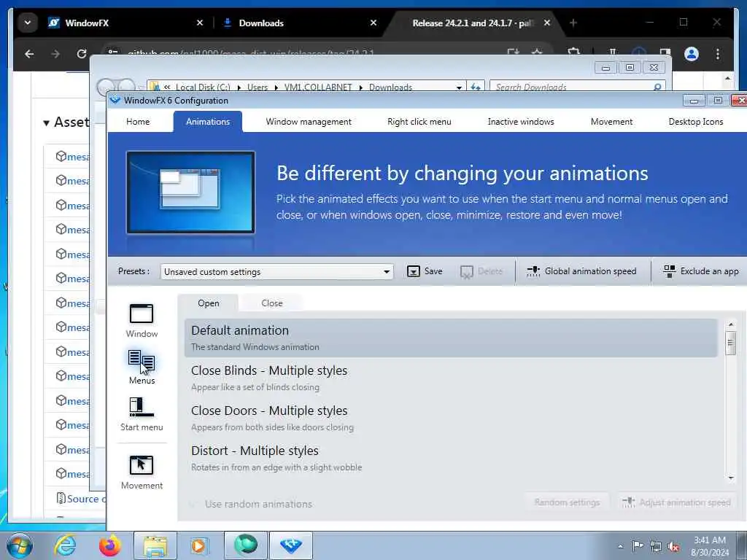Select Default animation list entry
Viewport: 747px width, 560px height.
[451, 338]
